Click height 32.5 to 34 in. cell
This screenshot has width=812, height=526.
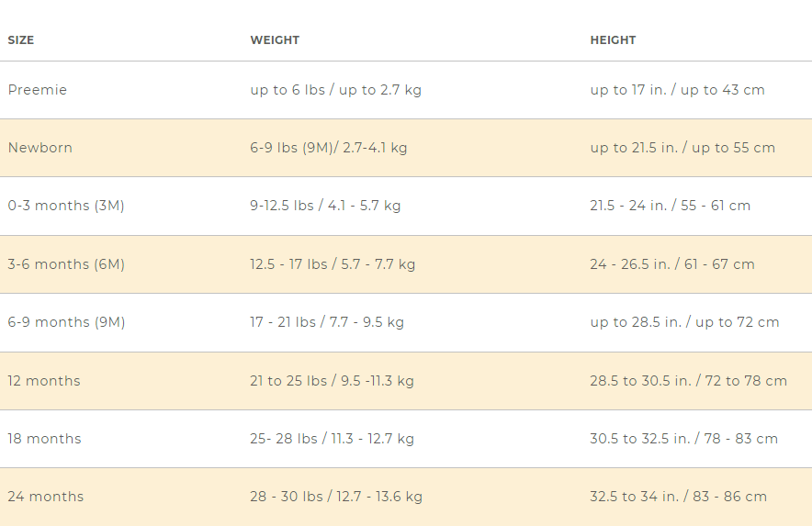point(679,497)
